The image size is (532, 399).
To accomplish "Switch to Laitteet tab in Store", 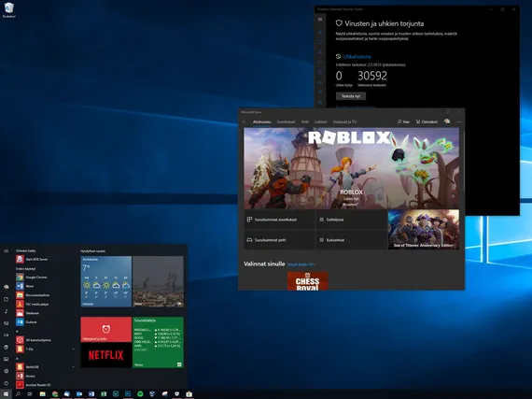I will 321,121.
